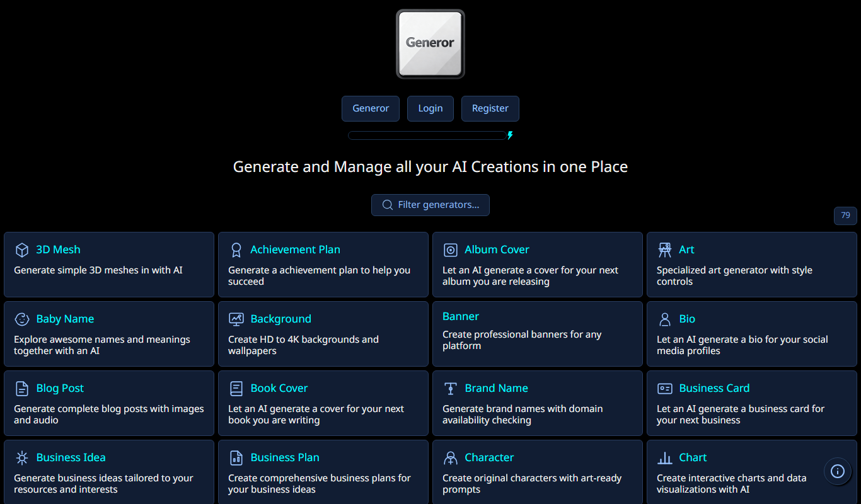Open the Login page
Viewport: 861px width, 504px height.
tap(430, 108)
